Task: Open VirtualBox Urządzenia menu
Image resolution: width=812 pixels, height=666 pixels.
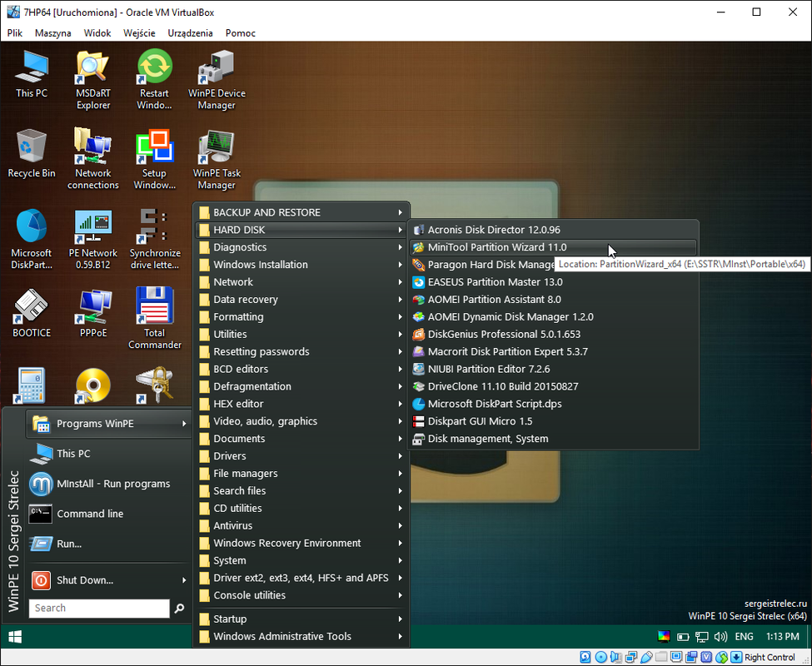Action: click(190, 33)
